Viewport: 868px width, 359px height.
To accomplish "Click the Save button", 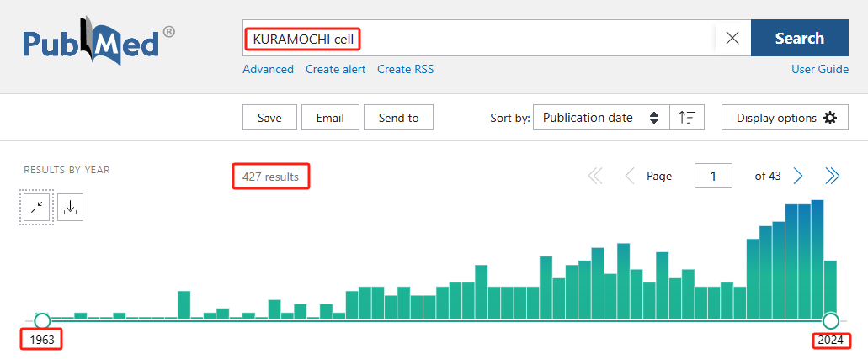I will (269, 118).
